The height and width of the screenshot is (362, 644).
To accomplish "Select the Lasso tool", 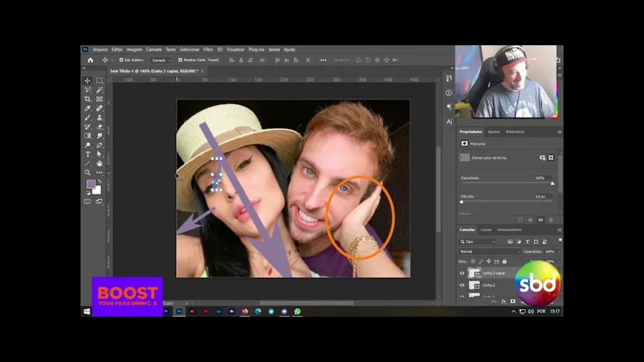I will (88, 89).
